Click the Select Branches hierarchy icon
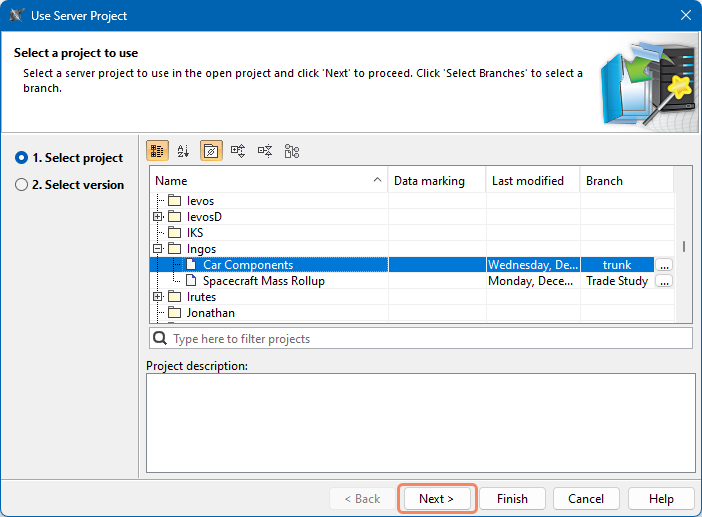This screenshot has width=702, height=517. [291, 151]
